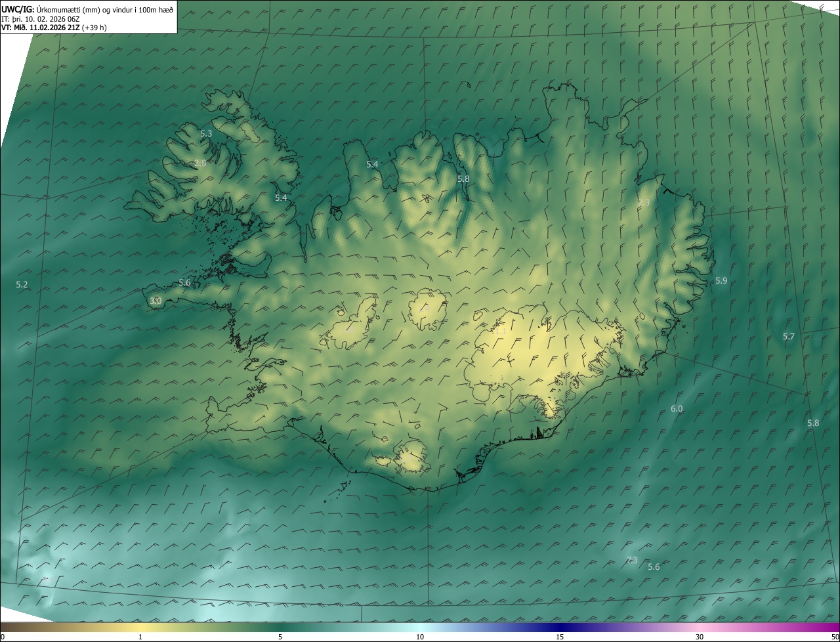Click the '5.2' value label on the map

22,284
